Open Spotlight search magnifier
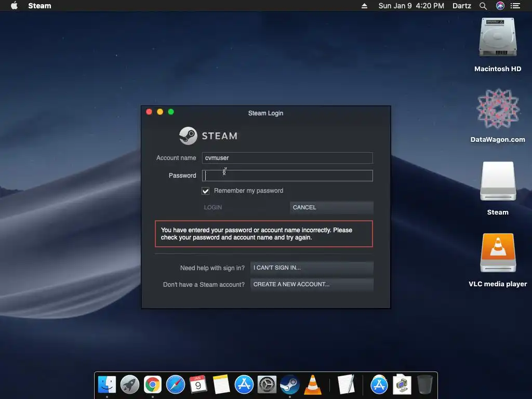Screen dimensions: 532x399 483,6
